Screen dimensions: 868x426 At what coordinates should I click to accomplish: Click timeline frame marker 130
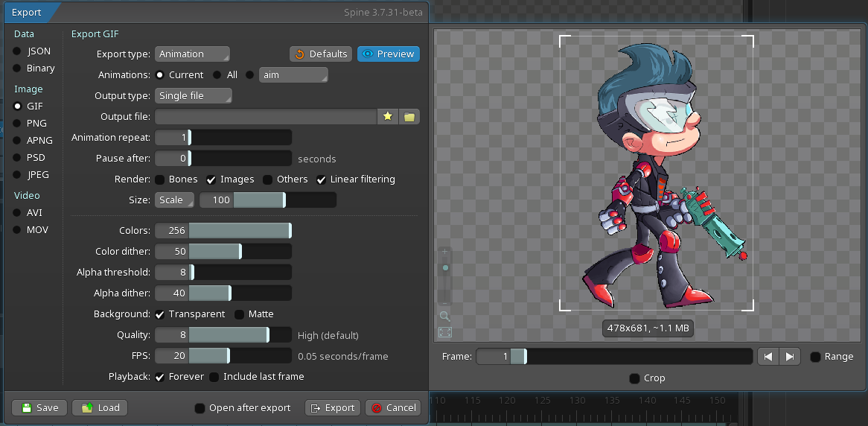578,401
